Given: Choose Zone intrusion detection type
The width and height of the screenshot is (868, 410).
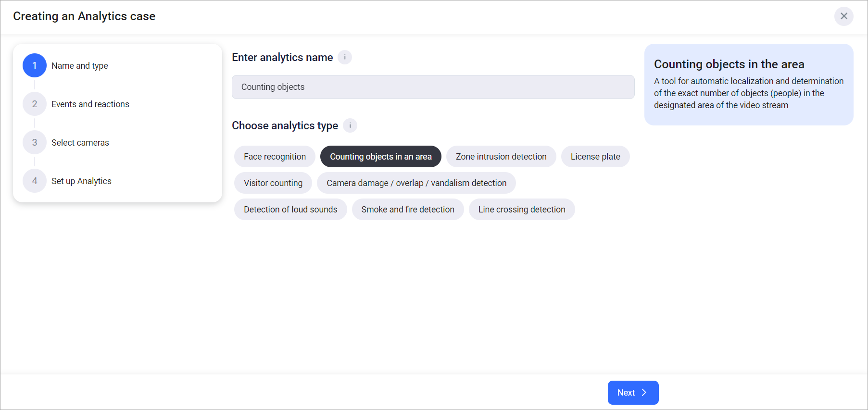Looking at the screenshot, I should [x=501, y=157].
